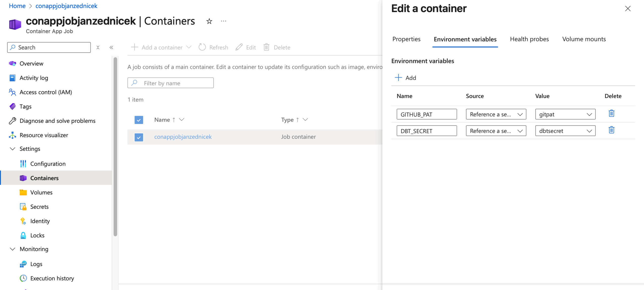
Task: Uncheck the conappjobjanzednicek row checkbox
Action: click(139, 137)
